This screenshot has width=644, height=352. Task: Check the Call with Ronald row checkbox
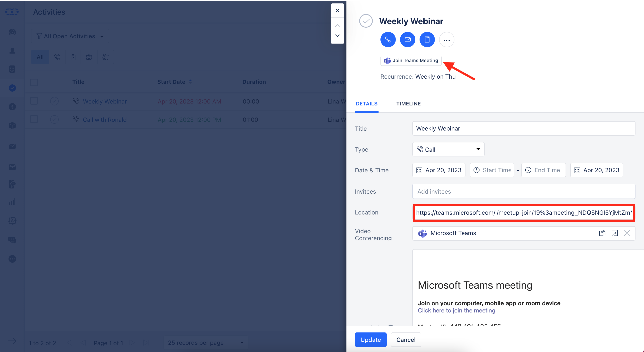click(x=34, y=119)
